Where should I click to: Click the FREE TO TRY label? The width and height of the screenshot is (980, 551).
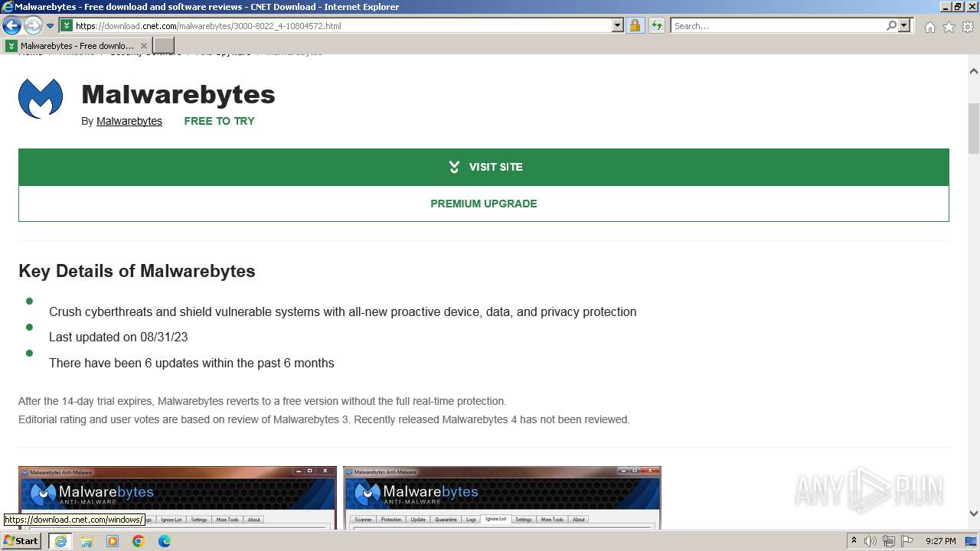[219, 121]
